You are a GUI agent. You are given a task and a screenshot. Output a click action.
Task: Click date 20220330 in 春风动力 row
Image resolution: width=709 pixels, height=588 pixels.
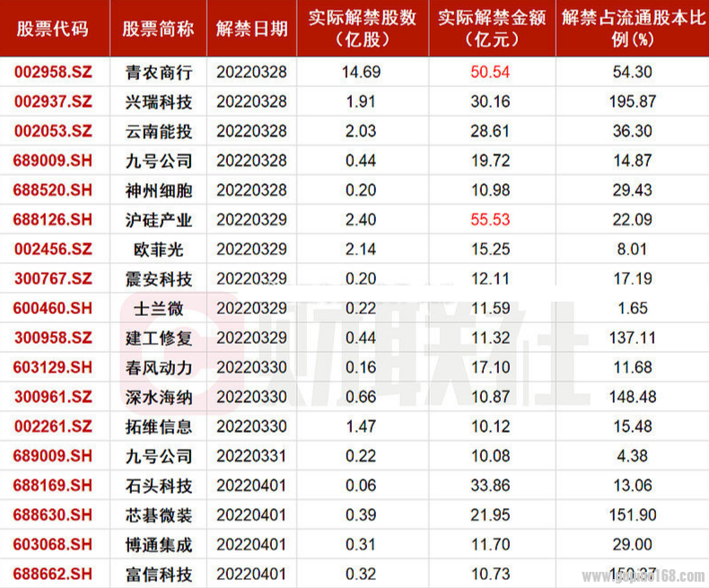251,367
